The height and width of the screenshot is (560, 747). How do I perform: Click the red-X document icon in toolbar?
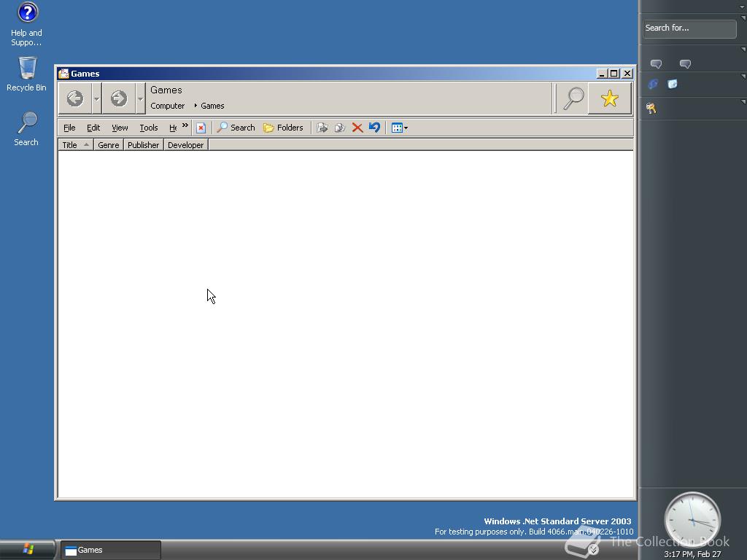pos(201,128)
